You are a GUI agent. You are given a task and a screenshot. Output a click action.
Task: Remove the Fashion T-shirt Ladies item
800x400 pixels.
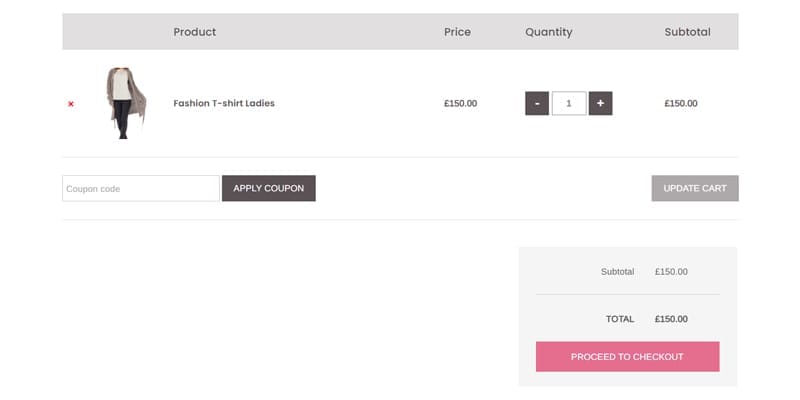pyautogui.click(x=71, y=104)
